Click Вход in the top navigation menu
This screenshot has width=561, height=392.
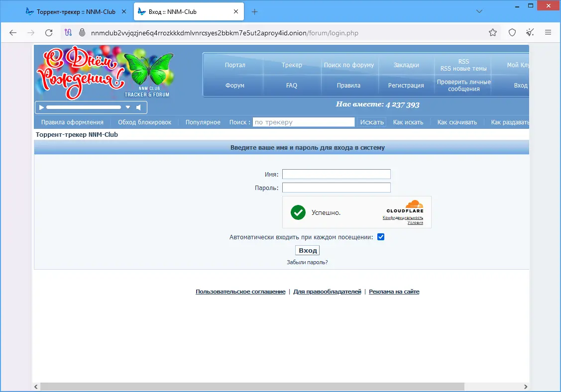(x=521, y=86)
